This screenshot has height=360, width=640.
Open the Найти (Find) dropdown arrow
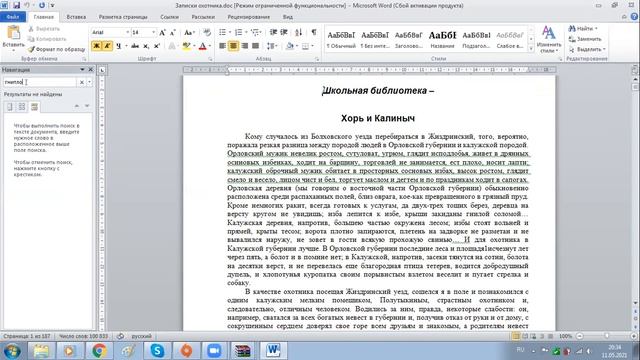tap(596, 29)
